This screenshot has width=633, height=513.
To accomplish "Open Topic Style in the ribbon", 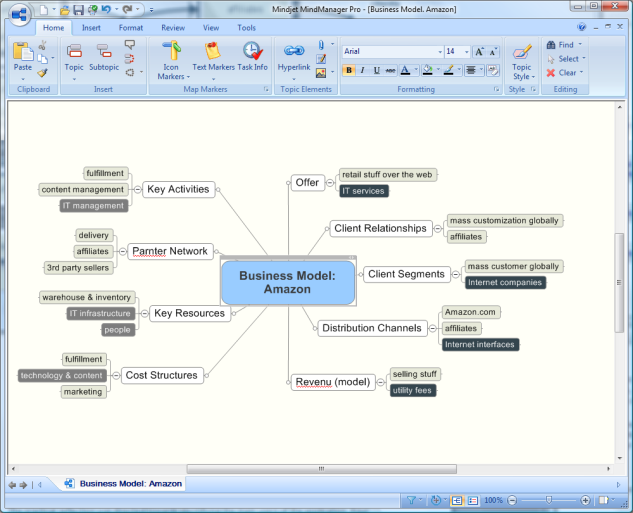I will (522, 58).
